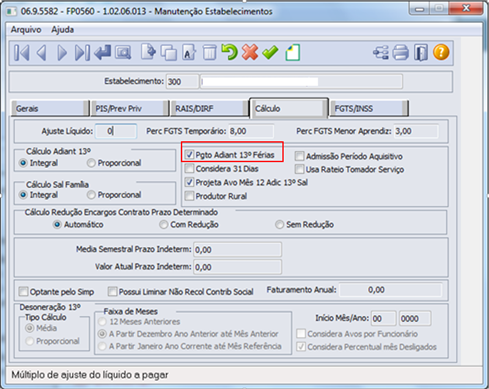Open the search magnifier icon
This screenshot has height=389, width=489.
[123, 53]
